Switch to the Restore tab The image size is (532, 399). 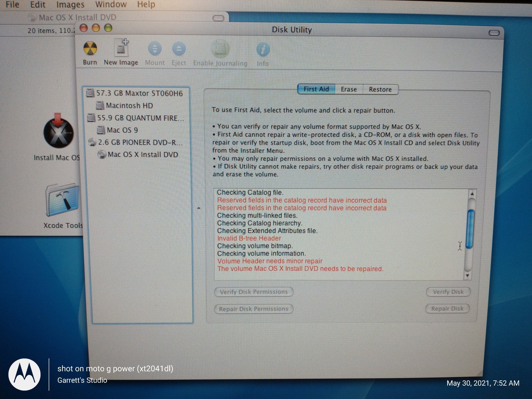[380, 89]
